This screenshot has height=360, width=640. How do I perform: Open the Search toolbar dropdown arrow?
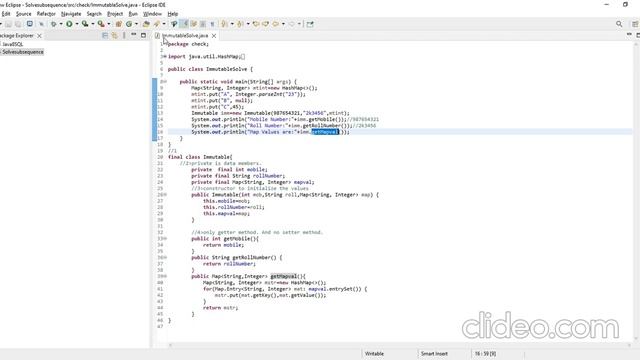point(164,24)
